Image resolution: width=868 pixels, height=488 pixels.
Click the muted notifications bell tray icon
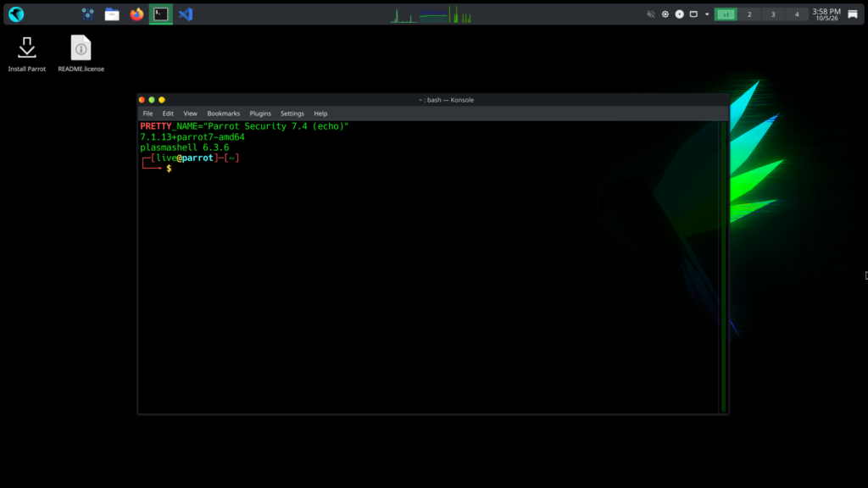651,14
